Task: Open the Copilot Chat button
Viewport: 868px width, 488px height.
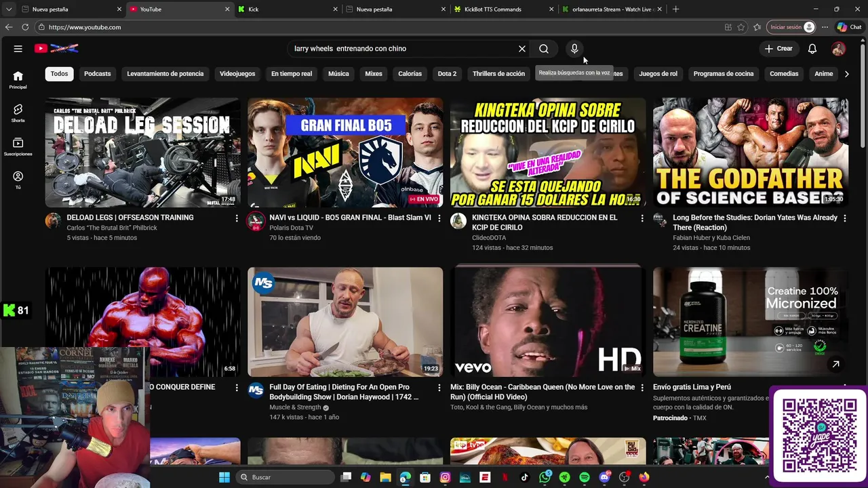Action: pyautogui.click(x=849, y=27)
